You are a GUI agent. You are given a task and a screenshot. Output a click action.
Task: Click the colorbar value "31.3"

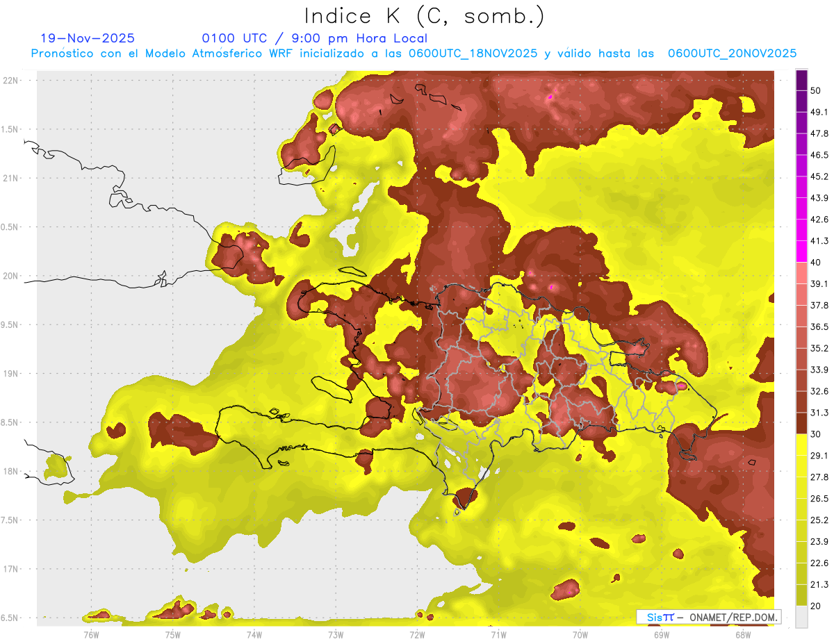[819, 413]
